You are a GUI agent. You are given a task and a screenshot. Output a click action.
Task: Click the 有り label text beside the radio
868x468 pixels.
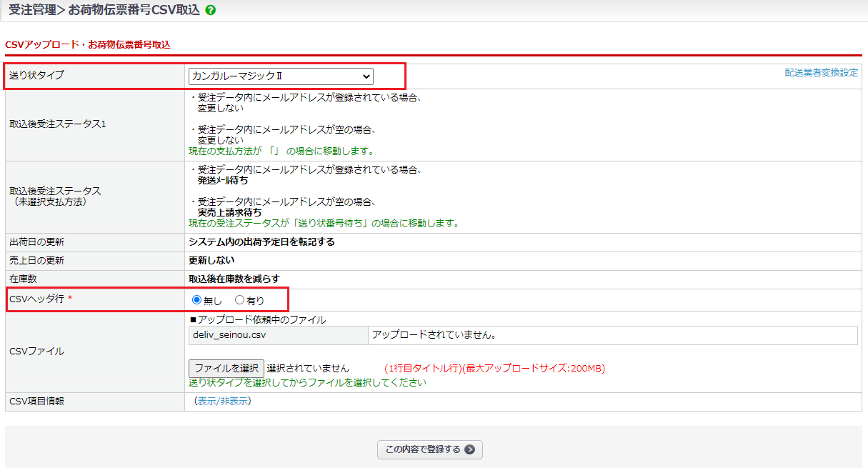coord(255,301)
